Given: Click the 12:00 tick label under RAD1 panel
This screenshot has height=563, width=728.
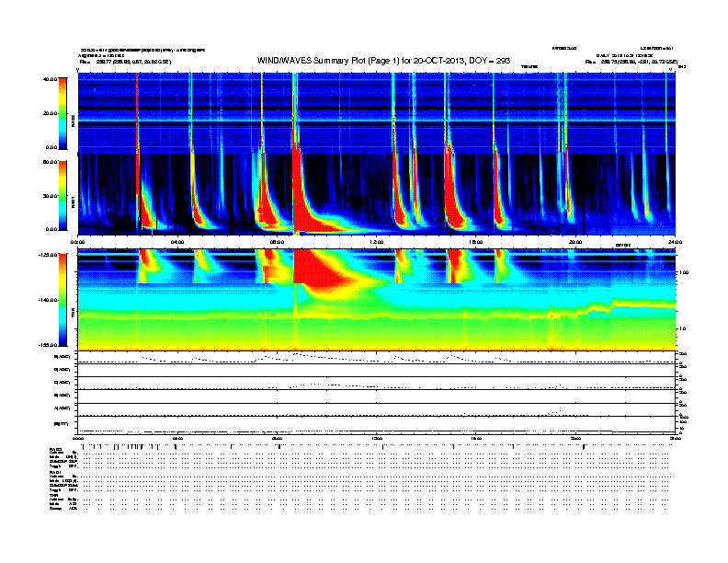Looking at the screenshot, I should pyautogui.click(x=377, y=242).
